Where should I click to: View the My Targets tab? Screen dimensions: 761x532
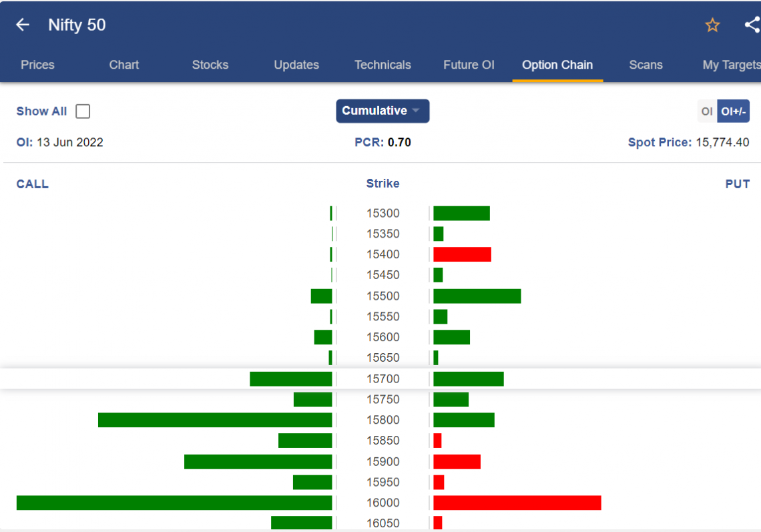point(730,65)
